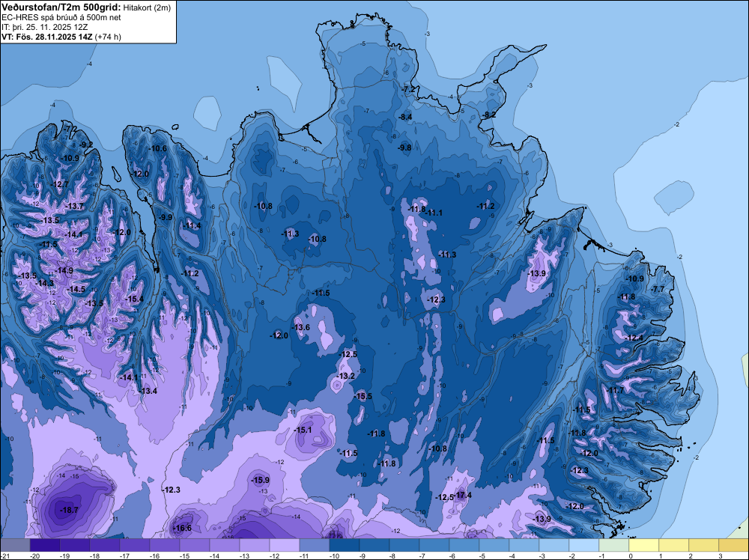Click the -8.4 temperature label
Viewport: 749px width, 560px height.
point(404,117)
